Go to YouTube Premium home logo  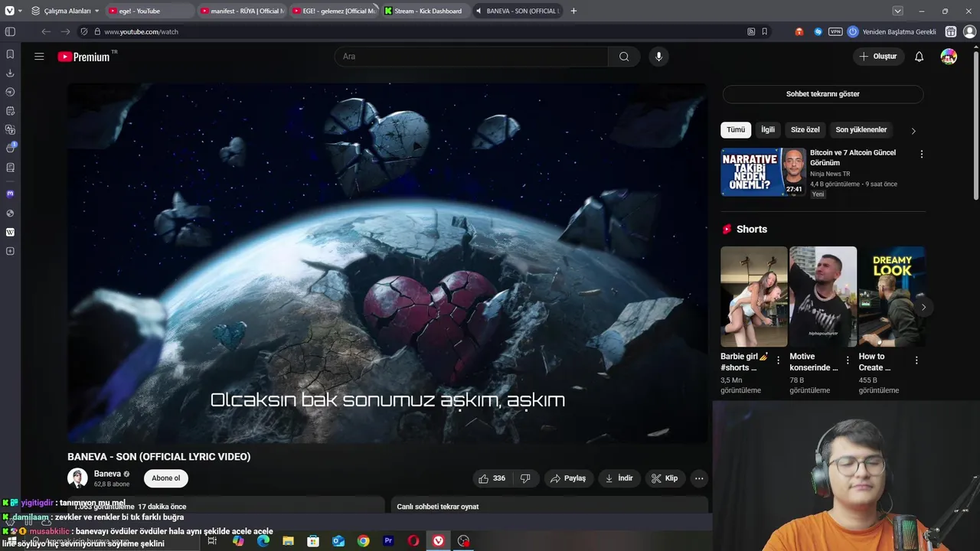pos(84,57)
